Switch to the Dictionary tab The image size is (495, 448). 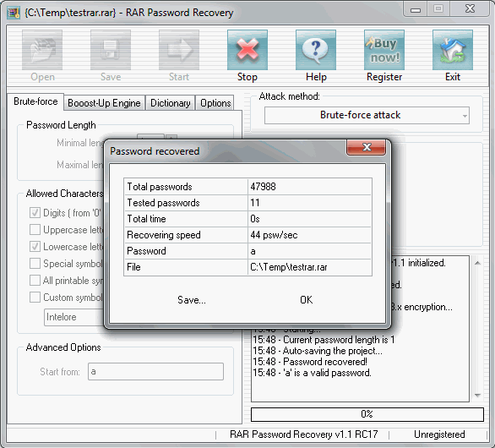tap(170, 103)
